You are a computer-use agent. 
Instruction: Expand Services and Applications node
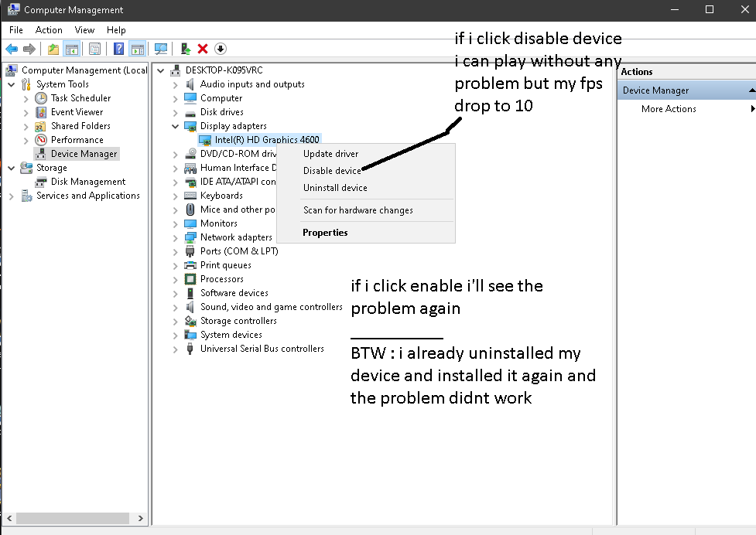pyautogui.click(x=12, y=196)
